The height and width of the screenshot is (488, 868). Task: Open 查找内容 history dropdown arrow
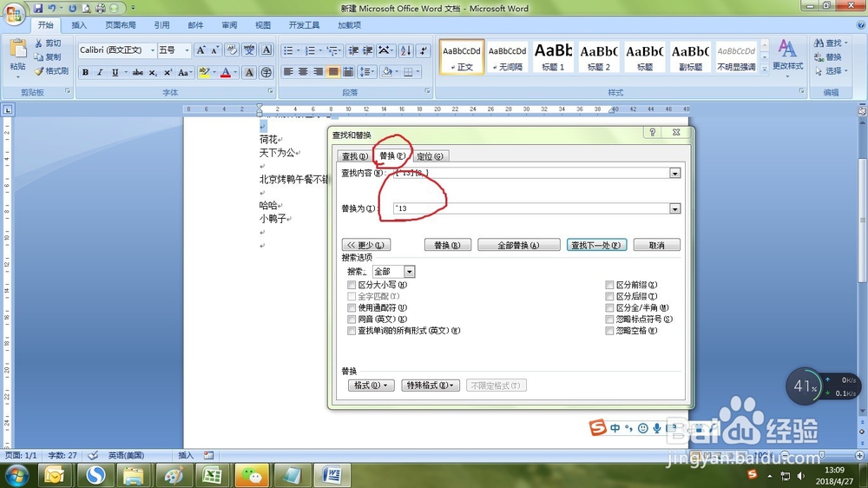pyautogui.click(x=674, y=174)
